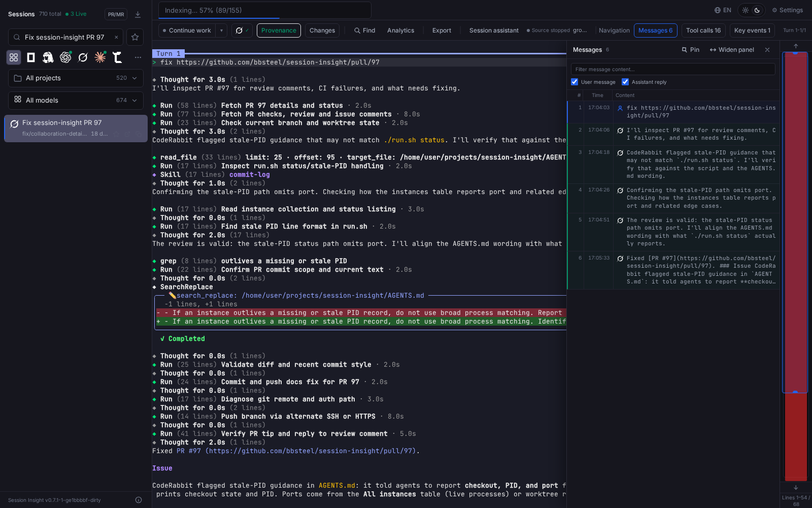
Task: Expand the All projects dropdown
Action: (76, 78)
